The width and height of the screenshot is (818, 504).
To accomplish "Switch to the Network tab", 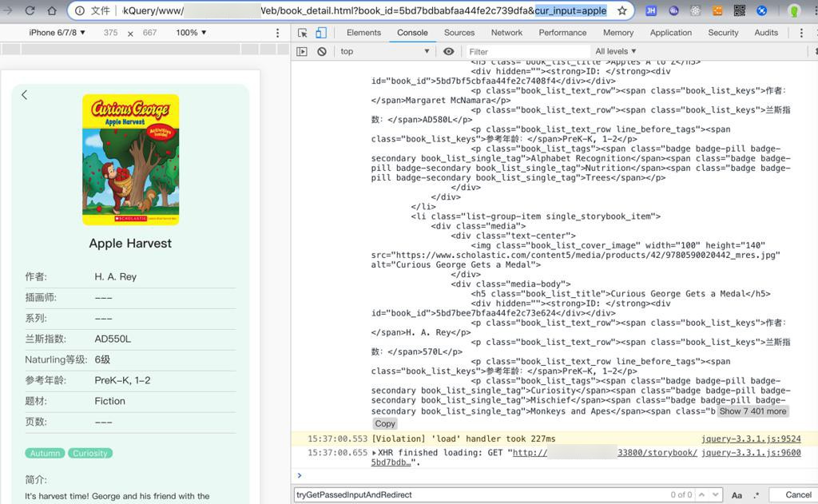I will (506, 32).
